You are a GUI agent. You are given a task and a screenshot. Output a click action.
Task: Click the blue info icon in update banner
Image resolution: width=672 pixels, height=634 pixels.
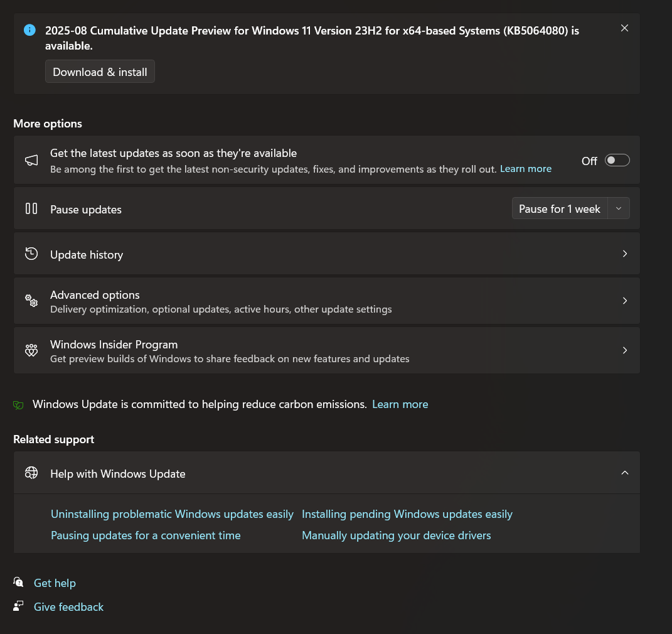[x=29, y=30]
